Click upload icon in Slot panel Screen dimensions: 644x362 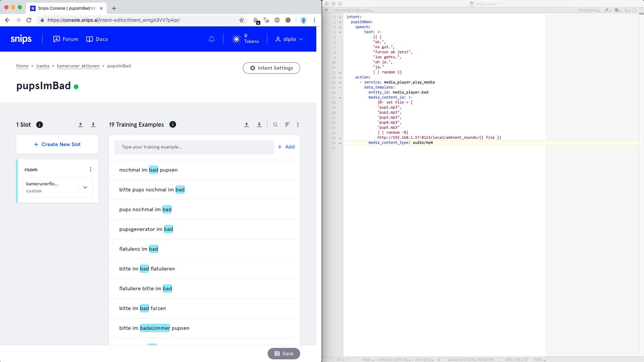point(80,125)
